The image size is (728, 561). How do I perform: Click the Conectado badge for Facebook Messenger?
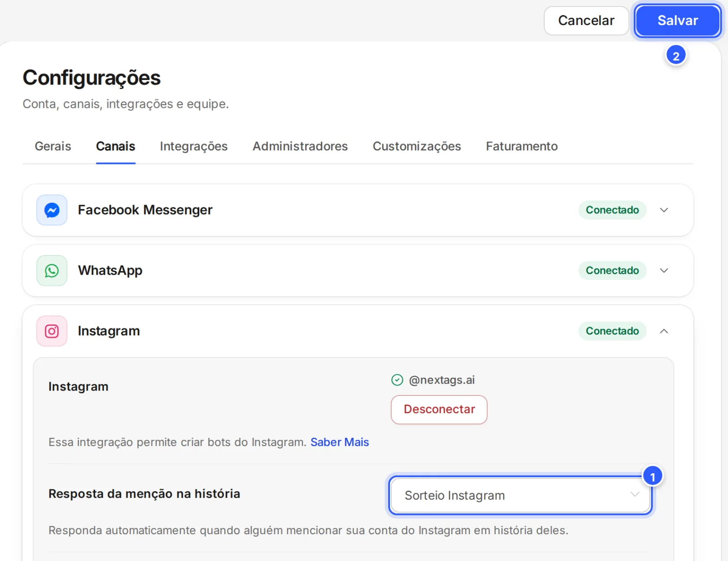coord(612,210)
